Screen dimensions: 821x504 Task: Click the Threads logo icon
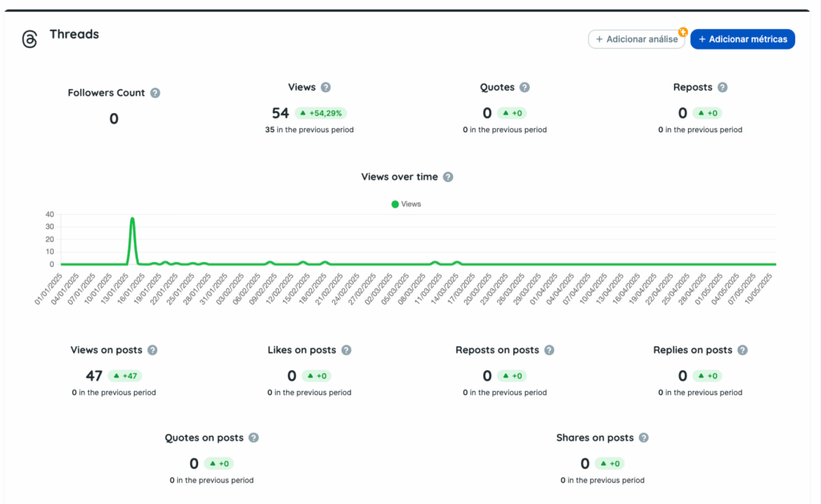[30, 39]
